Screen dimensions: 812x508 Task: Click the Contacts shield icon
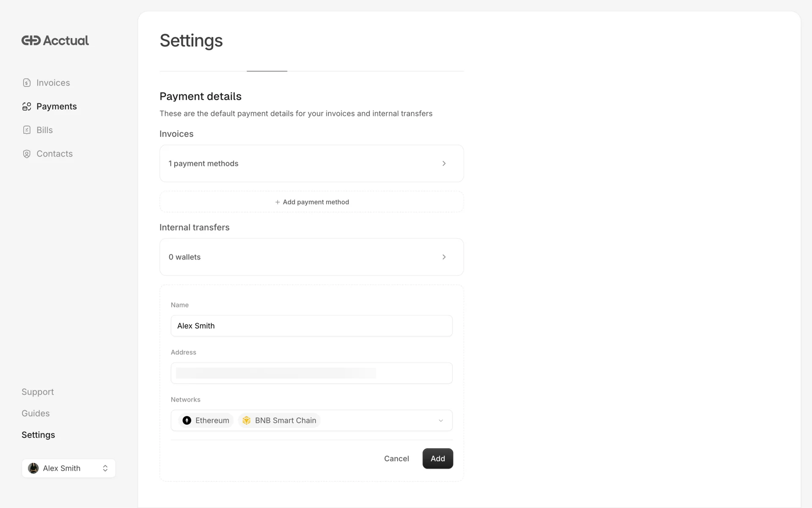pos(27,154)
